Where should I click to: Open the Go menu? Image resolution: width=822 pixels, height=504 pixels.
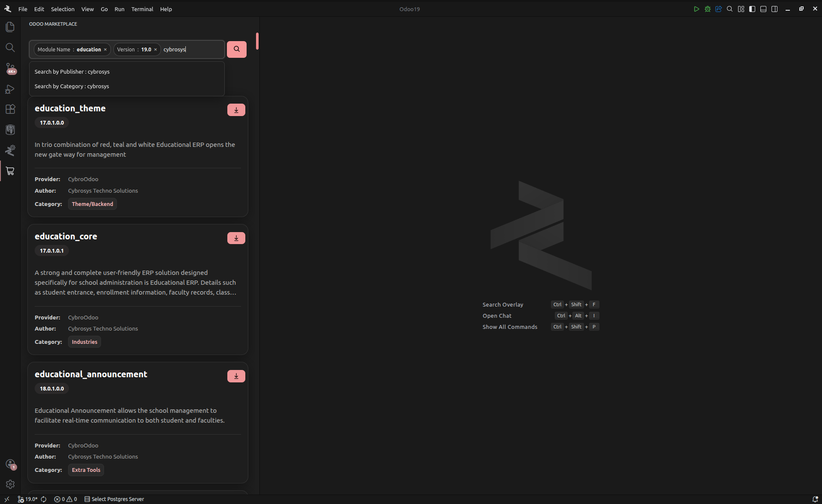104,9
